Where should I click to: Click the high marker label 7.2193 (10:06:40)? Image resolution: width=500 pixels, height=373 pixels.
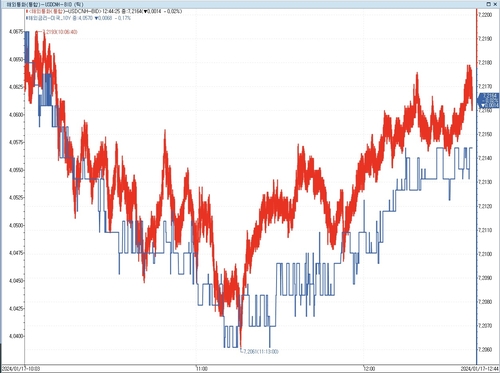pyautogui.click(x=60, y=32)
